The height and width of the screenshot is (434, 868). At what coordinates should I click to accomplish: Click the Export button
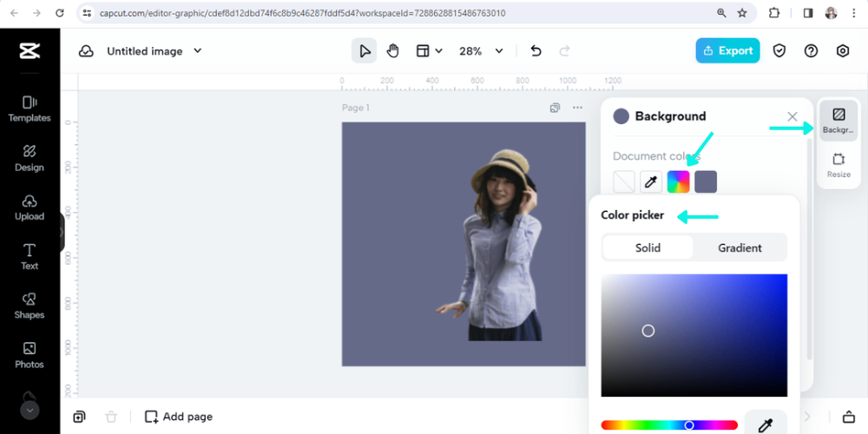(x=727, y=50)
